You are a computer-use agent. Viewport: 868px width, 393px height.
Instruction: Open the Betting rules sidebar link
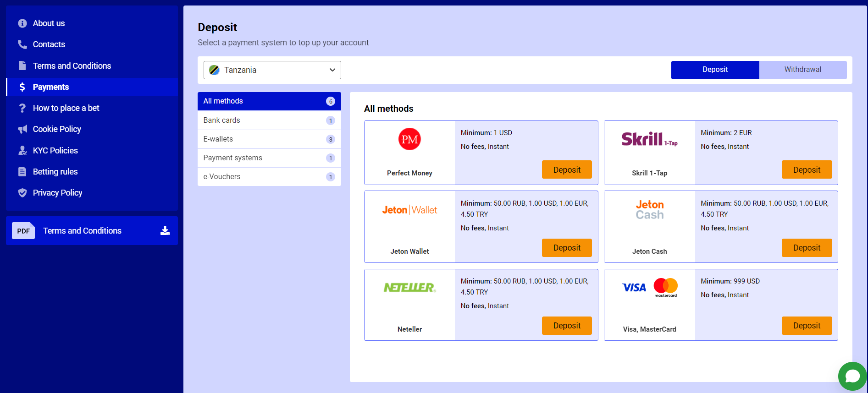[55, 172]
